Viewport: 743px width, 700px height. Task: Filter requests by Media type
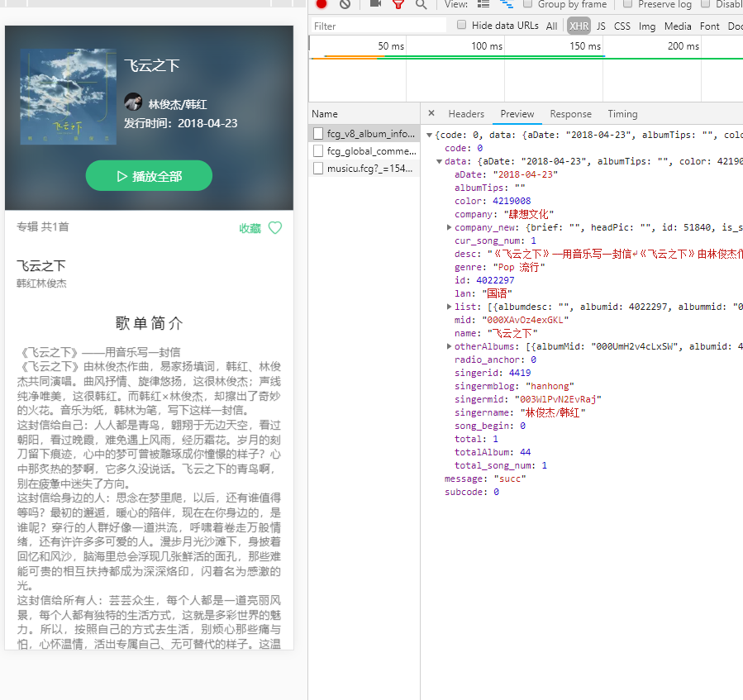678,26
